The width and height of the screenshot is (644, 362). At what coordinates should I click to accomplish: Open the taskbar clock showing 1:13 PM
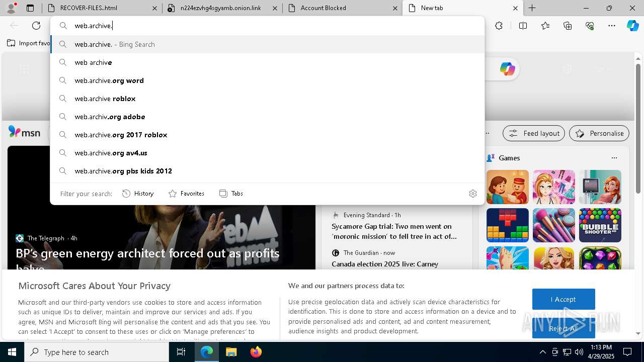point(601,352)
